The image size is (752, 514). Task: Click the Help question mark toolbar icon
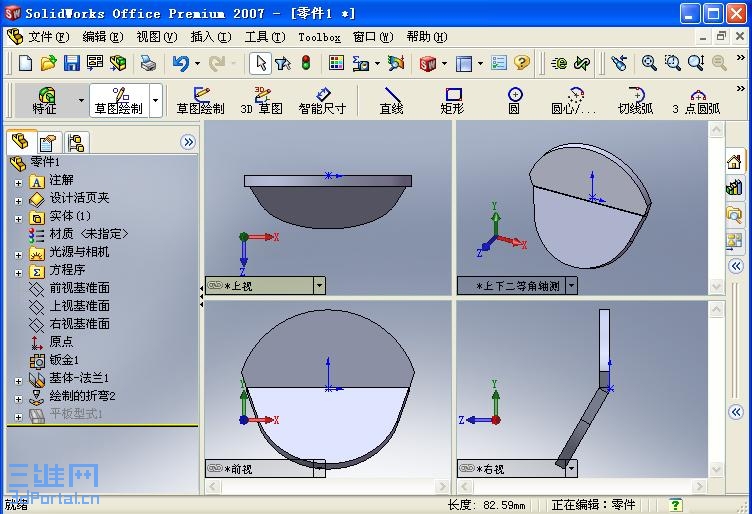tap(522, 63)
